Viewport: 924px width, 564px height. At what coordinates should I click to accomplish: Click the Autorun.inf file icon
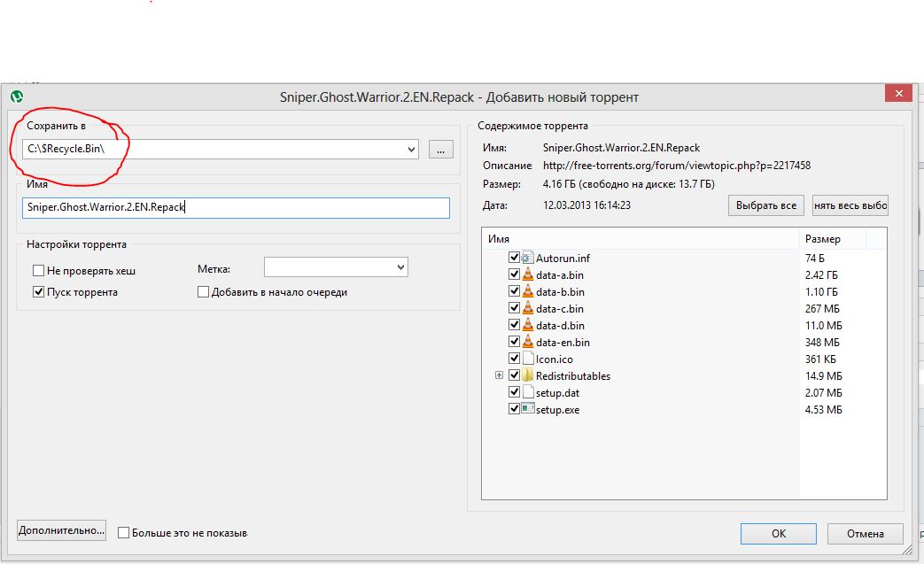point(527,258)
